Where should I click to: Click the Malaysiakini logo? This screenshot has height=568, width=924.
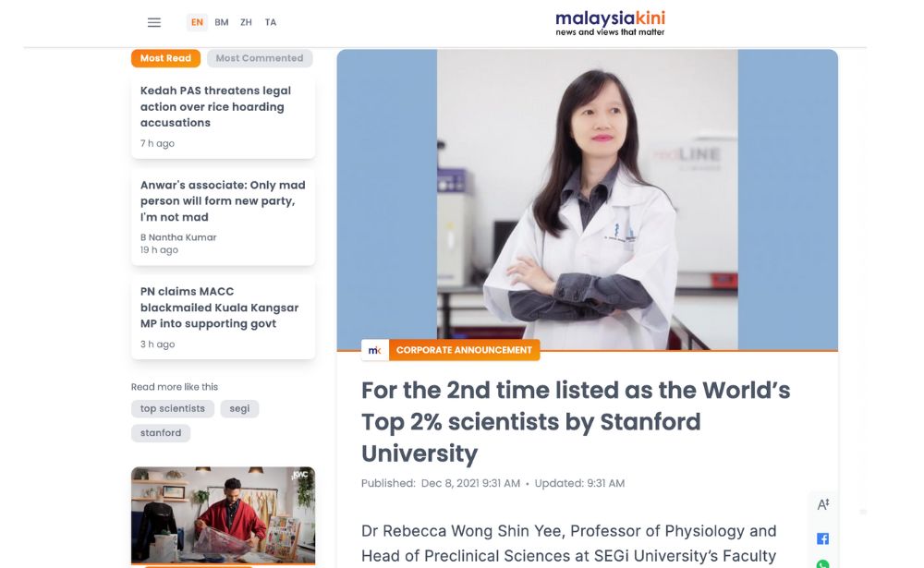click(610, 23)
